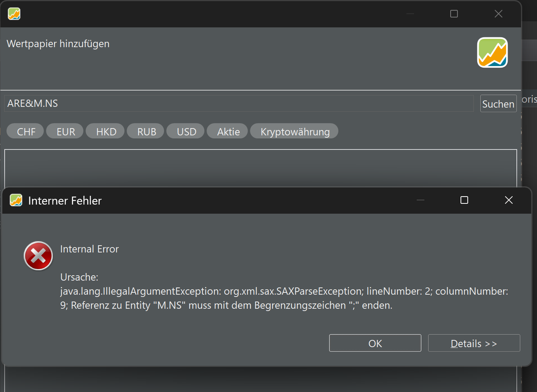Minimize the Interner Fehler dialog
The height and width of the screenshot is (392, 537).
coord(421,200)
